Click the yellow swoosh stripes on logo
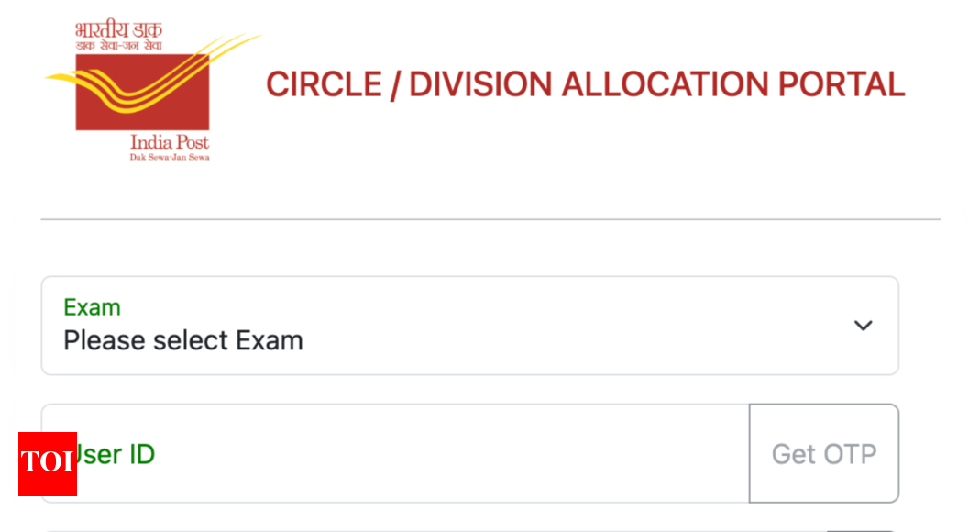 point(153,73)
